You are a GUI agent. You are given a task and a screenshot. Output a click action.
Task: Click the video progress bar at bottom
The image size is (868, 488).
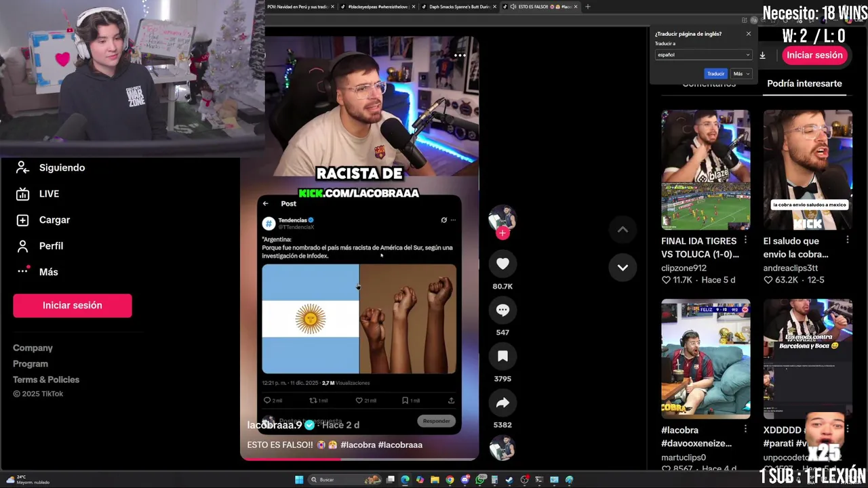359,459
